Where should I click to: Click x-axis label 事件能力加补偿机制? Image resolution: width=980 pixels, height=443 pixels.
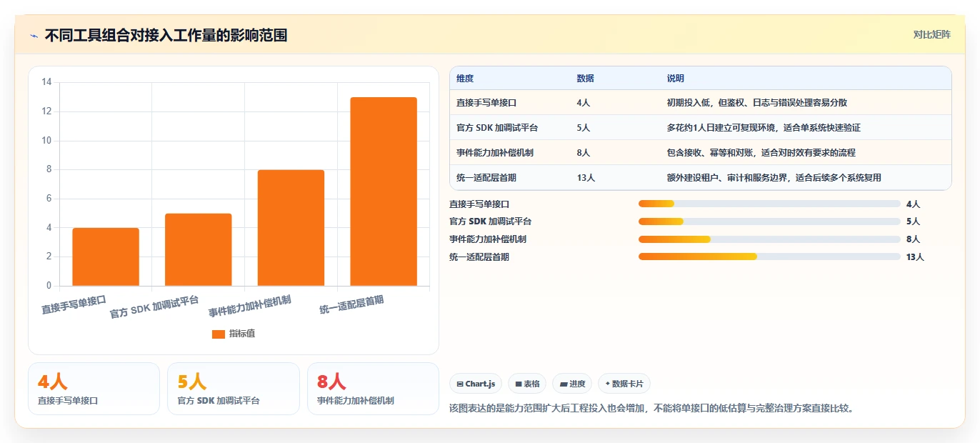click(250, 306)
